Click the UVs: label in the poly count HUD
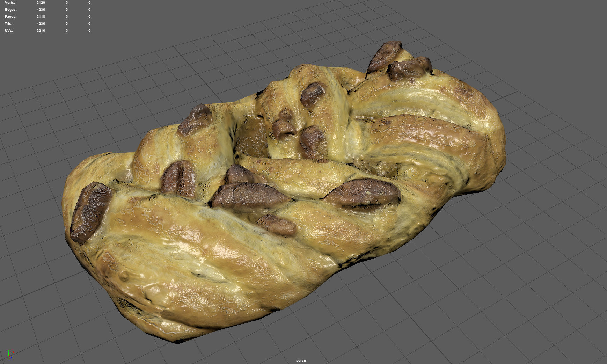Image resolution: width=607 pixels, height=364 pixels. tap(9, 31)
